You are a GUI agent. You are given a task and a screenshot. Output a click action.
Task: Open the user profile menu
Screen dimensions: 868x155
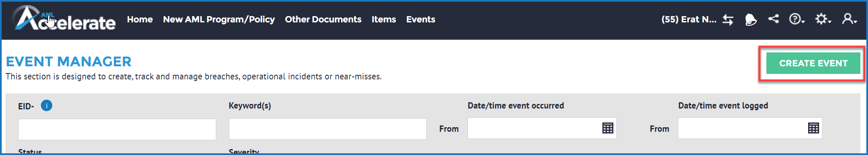coord(849,19)
